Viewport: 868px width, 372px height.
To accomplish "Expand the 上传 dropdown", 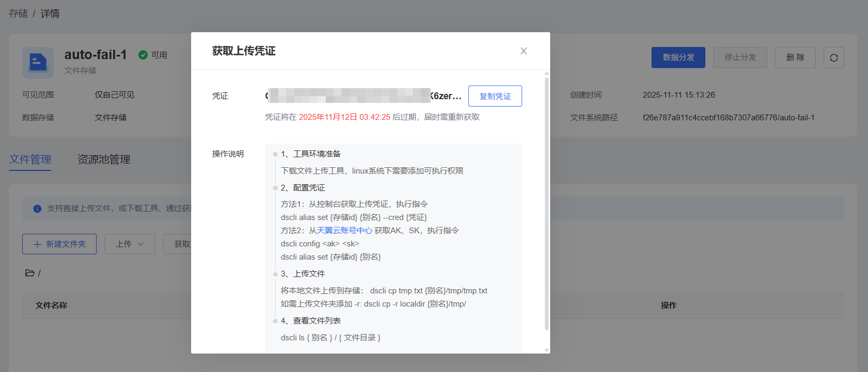I will 129,244.
